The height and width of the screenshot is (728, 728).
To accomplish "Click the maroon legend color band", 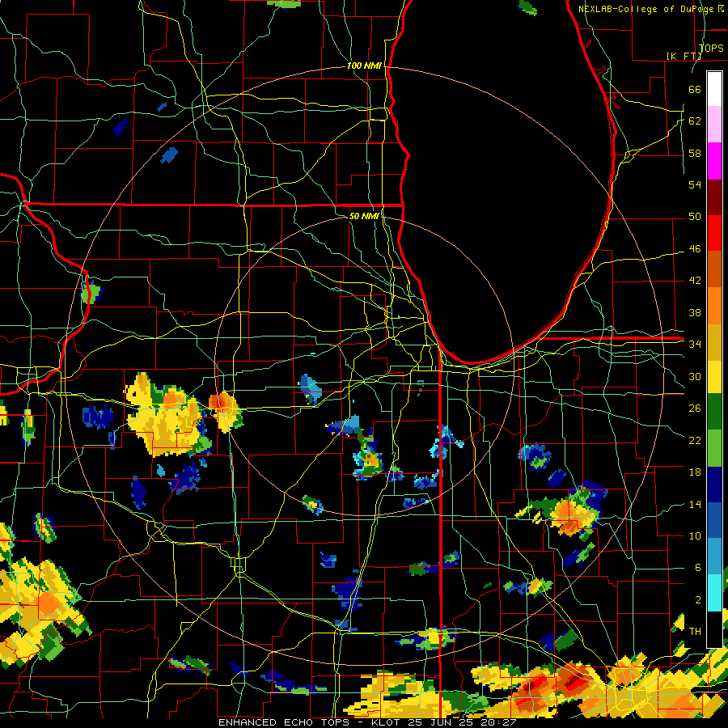I will point(714,197).
